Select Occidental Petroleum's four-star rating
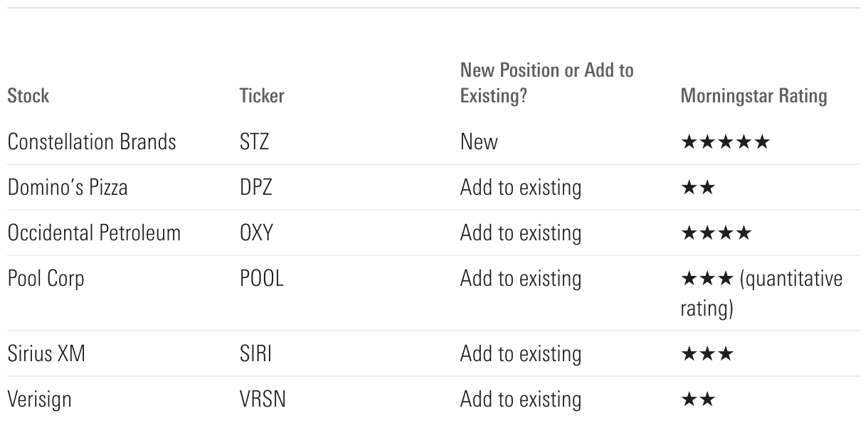Image resolution: width=868 pixels, height=428 pixels. (x=716, y=233)
